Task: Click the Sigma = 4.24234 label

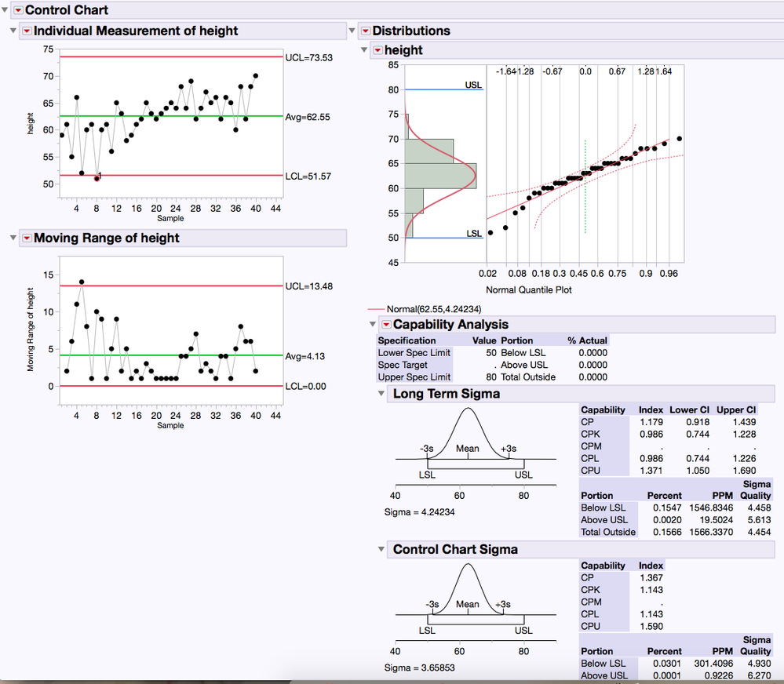Action: coord(420,512)
